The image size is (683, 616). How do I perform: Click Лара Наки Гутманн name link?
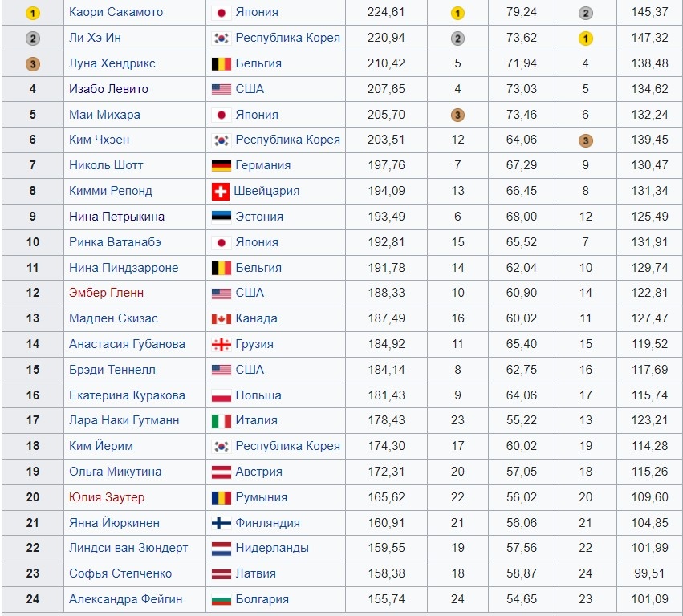(x=124, y=420)
